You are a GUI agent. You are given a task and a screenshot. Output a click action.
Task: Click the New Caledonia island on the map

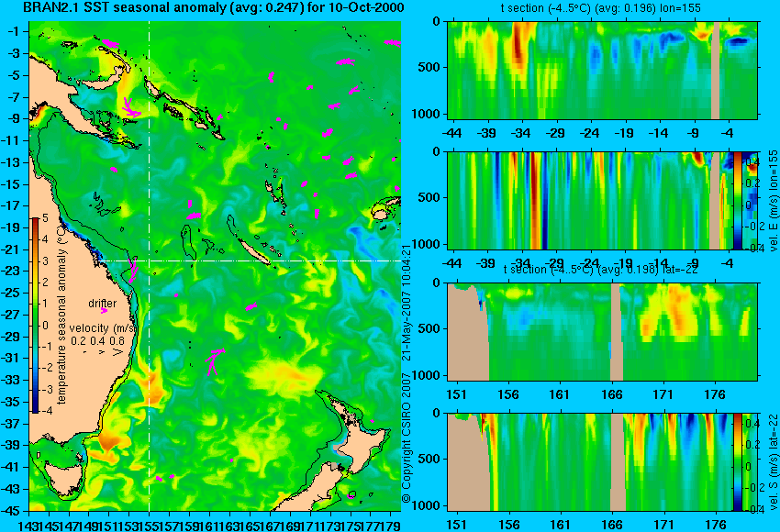pyautogui.click(x=253, y=250)
